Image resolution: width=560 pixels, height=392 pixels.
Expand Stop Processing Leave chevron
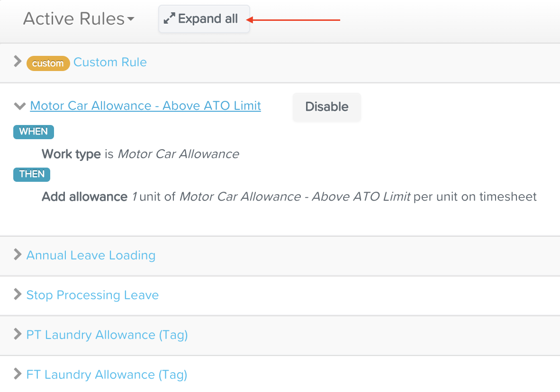tap(18, 294)
